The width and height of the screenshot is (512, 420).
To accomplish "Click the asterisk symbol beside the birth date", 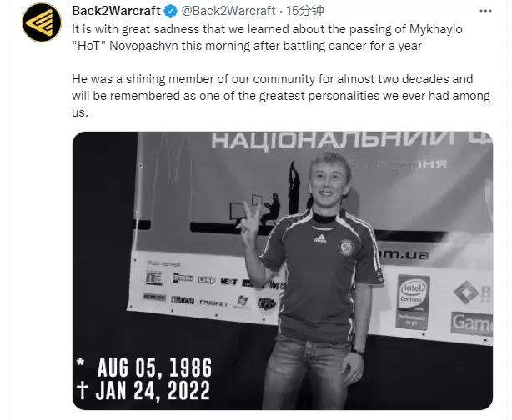I will (80, 362).
